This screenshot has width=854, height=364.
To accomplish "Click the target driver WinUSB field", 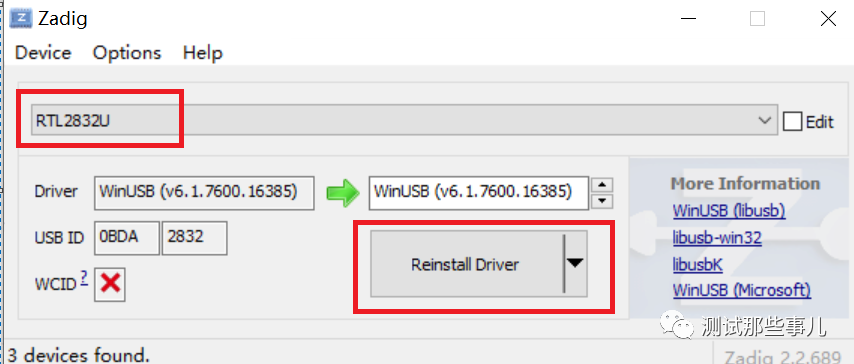I will tap(479, 192).
